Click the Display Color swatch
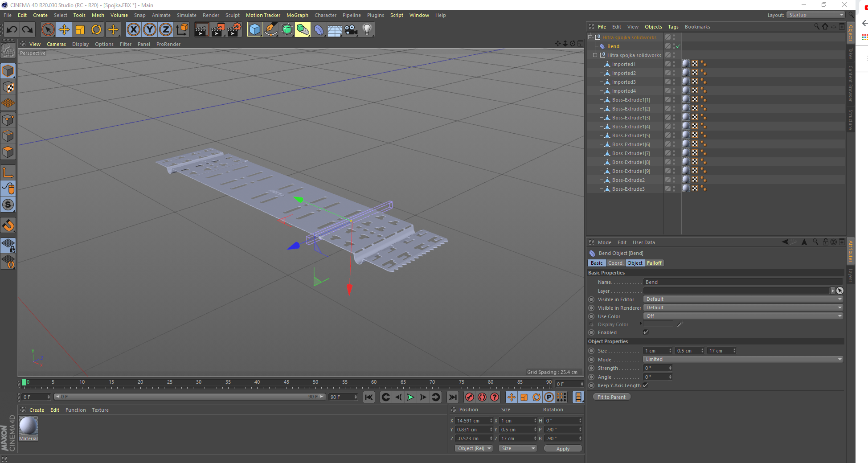The height and width of the screenshot is (463, 868). 659,324
